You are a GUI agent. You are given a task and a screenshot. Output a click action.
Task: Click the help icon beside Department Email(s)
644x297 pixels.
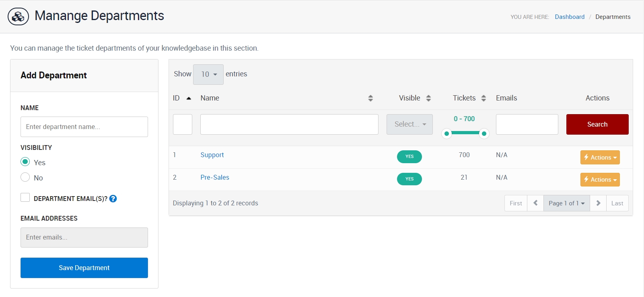pyautogui.click(x=113, y=199)
